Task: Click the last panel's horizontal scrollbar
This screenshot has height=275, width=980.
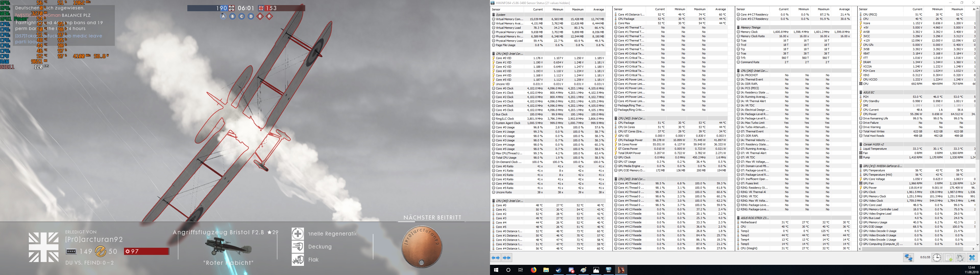Action: tap(913, 249)
